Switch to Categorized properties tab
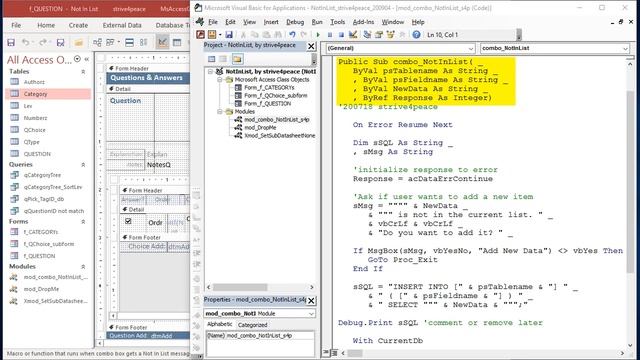This screenshot has height=360, width=640. pos(253,325)
